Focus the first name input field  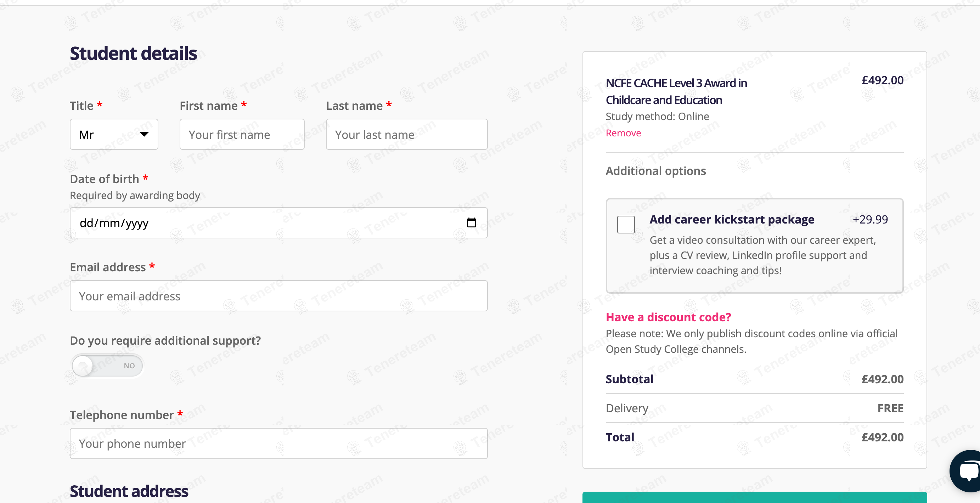point(242,134)
